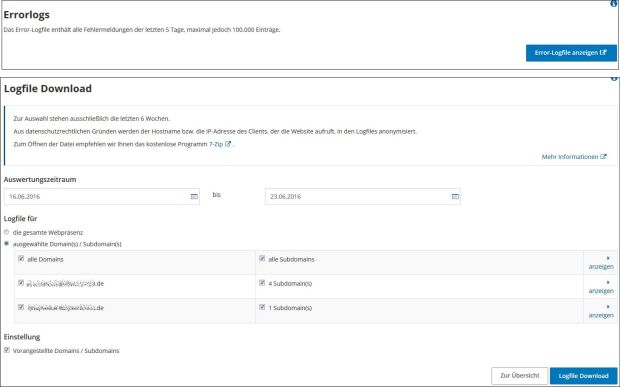Select ausgewählte Domain(s) / Subdomain(s) radio option

click(x=6, y=244)
